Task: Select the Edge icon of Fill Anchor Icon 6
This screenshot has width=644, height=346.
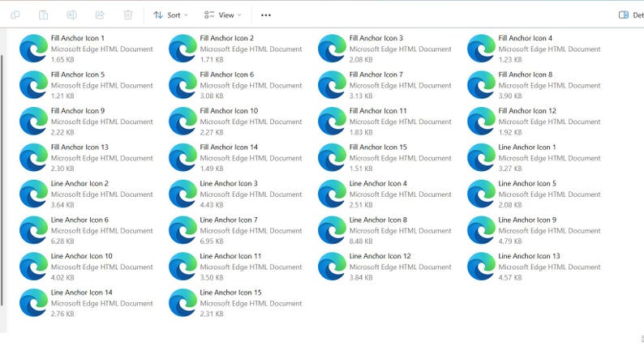Action: point(182,85)
